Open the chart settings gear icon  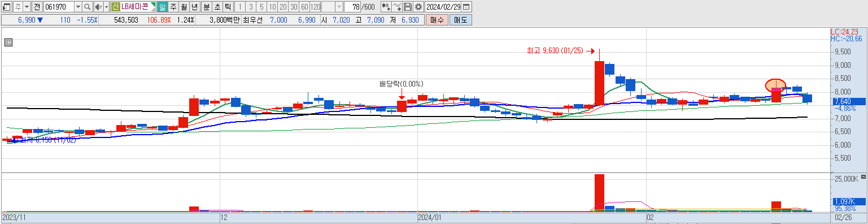(x=418, y=7)
